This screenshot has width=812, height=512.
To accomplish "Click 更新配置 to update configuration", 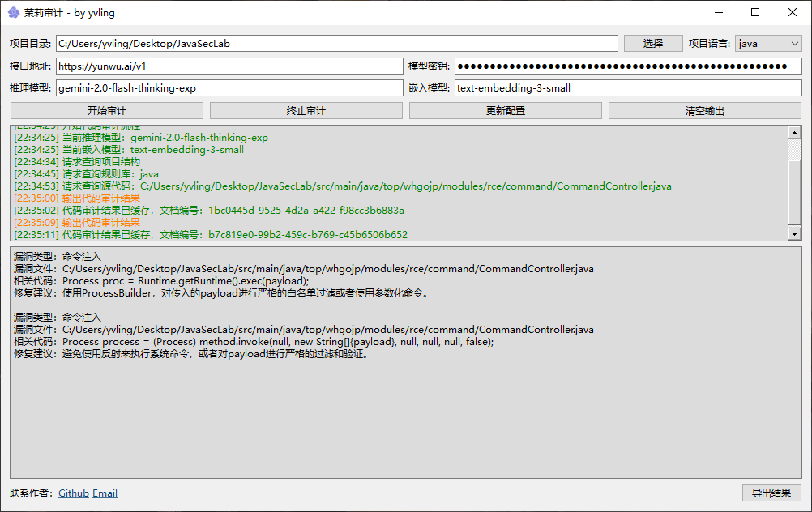I will (505, 111).
